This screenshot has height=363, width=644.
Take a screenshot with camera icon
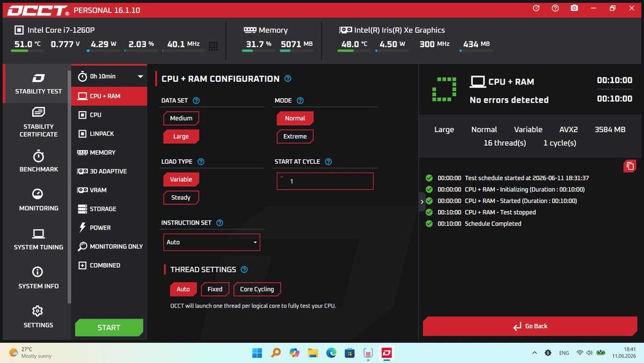(574, 8)
